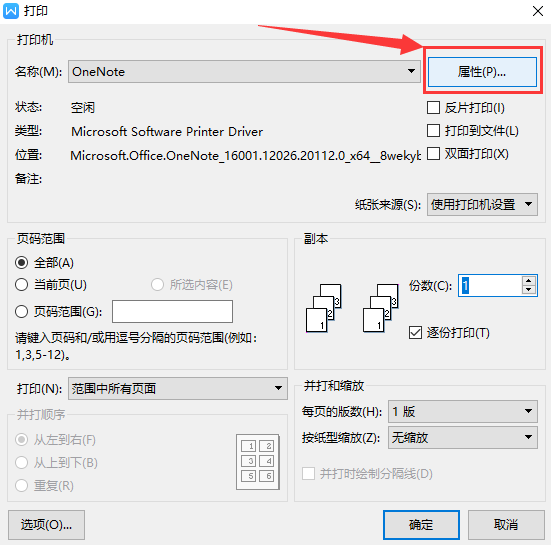This screenshot has width=551, height=545.
Task: Choose the 页码范围 radio option
Action: 21,311
